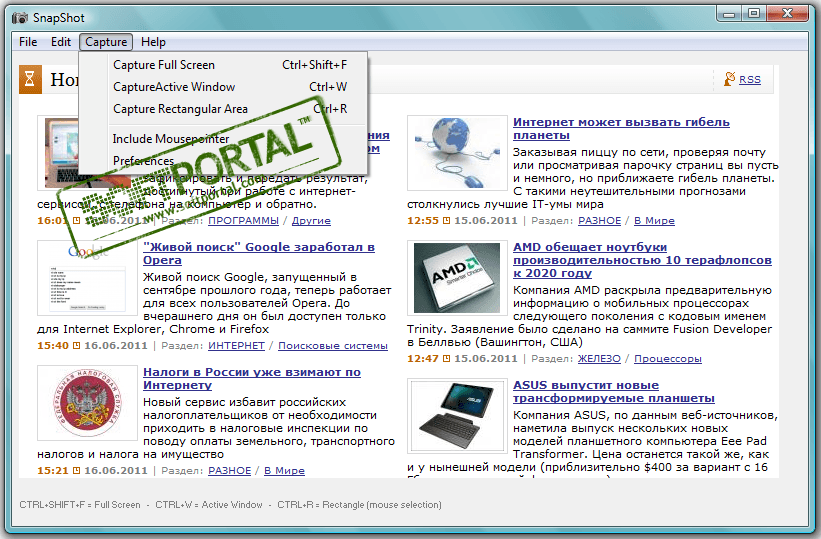Click the ИНТЕРНЕТ section link
Viewport: 821px width, 539px height.
(x=236, y=346)
